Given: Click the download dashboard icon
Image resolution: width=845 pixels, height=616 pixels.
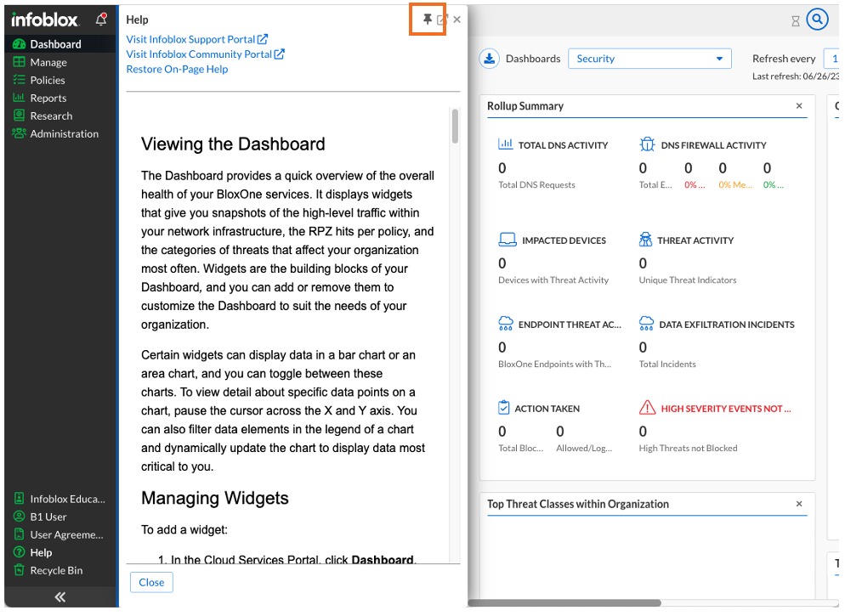Looking at the screenshot, I should tap(490, 59).
